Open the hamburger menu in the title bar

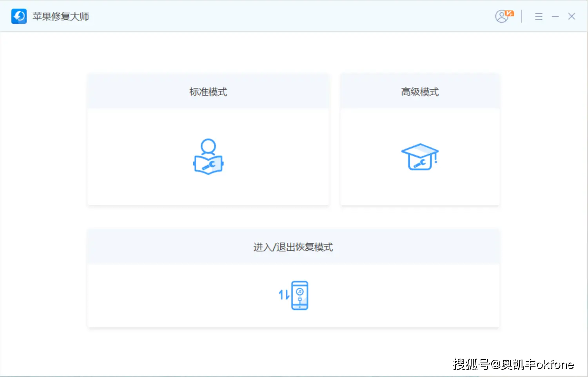tap(539, 16)
